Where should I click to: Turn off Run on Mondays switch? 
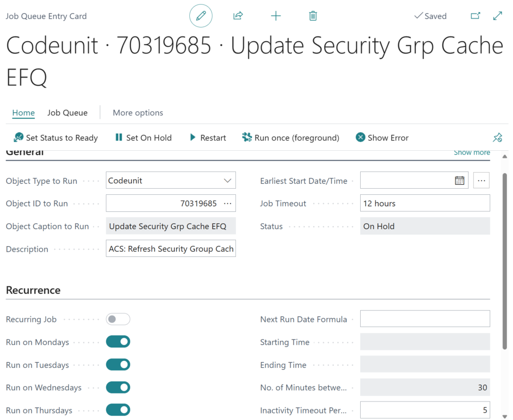tap(118, 342)
